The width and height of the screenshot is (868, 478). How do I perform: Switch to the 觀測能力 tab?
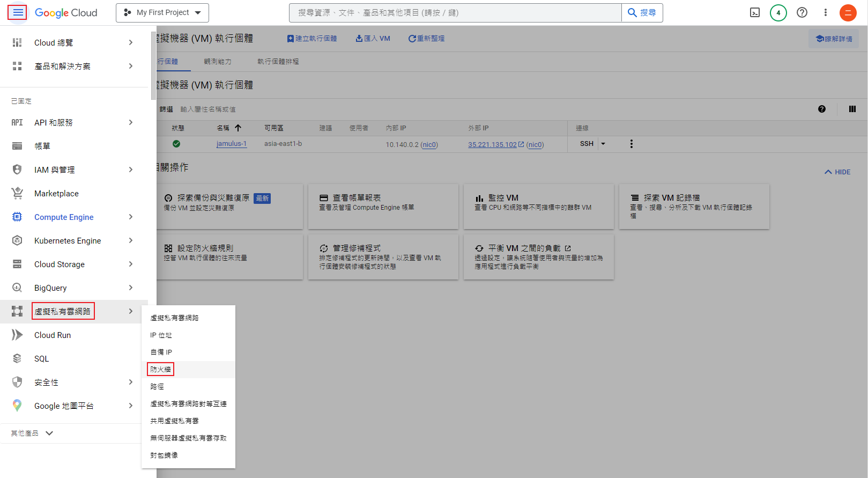(x=217, y=62)
